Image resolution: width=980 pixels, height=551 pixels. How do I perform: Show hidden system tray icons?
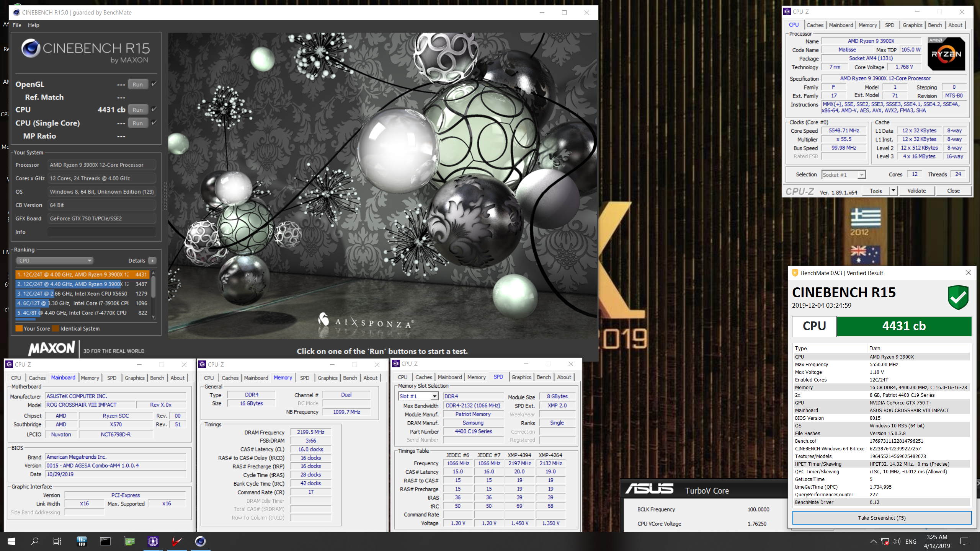pyautogui.click(x=873, y=541)
